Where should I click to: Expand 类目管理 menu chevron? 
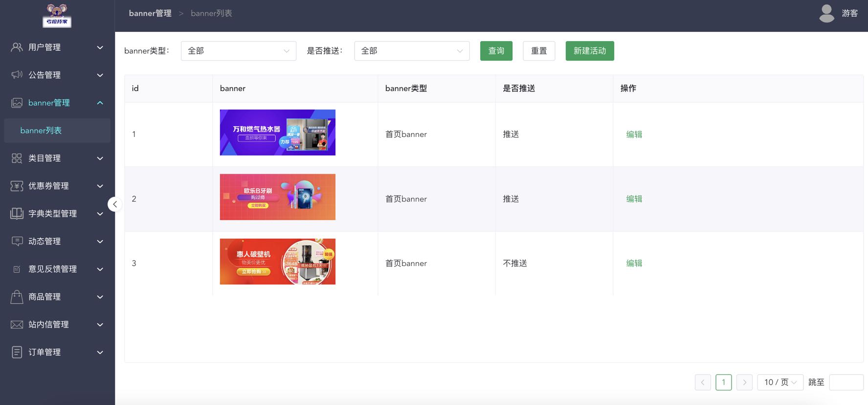point(100,158)
